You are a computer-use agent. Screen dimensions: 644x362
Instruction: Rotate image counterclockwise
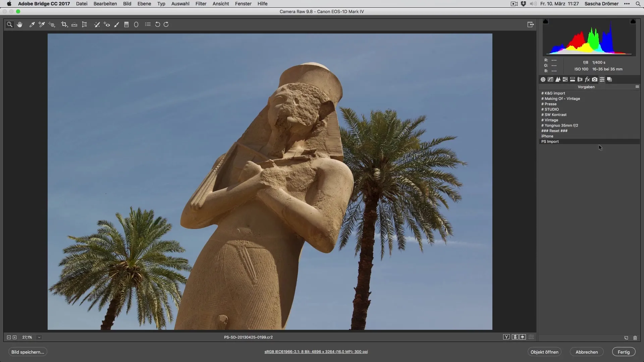coord(157,24)
